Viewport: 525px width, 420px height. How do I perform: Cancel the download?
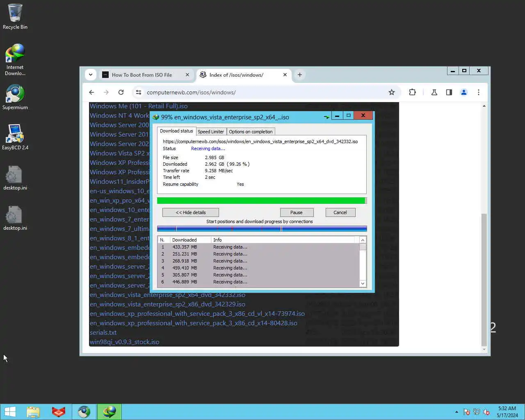coord(340,212)
